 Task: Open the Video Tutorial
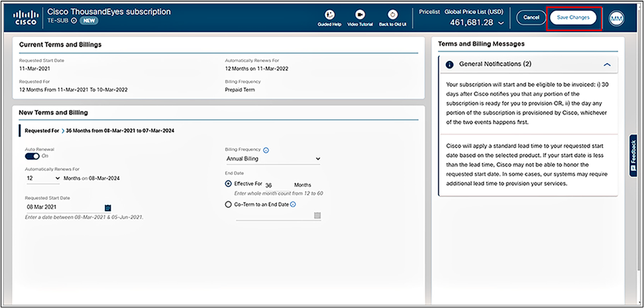[x=360, y=18]
